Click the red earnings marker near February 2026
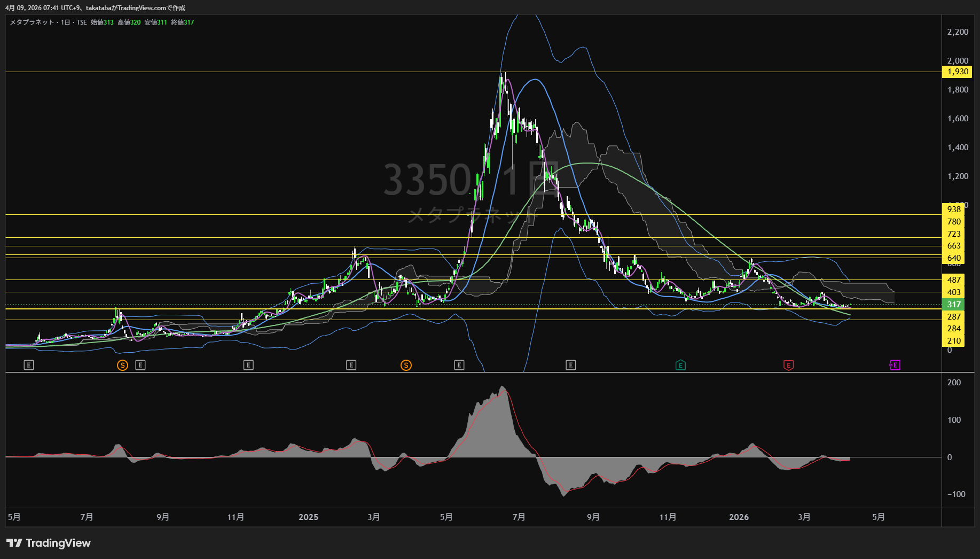 (x=788, y=366)
